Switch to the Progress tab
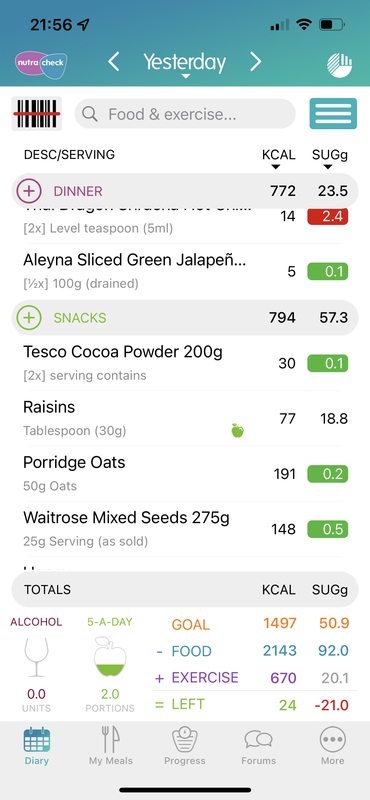 [185, 745]
